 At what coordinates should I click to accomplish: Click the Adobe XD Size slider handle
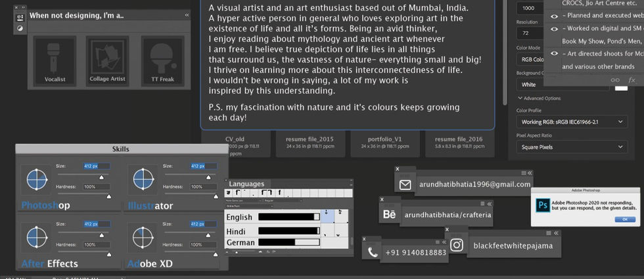pos(208,235)
